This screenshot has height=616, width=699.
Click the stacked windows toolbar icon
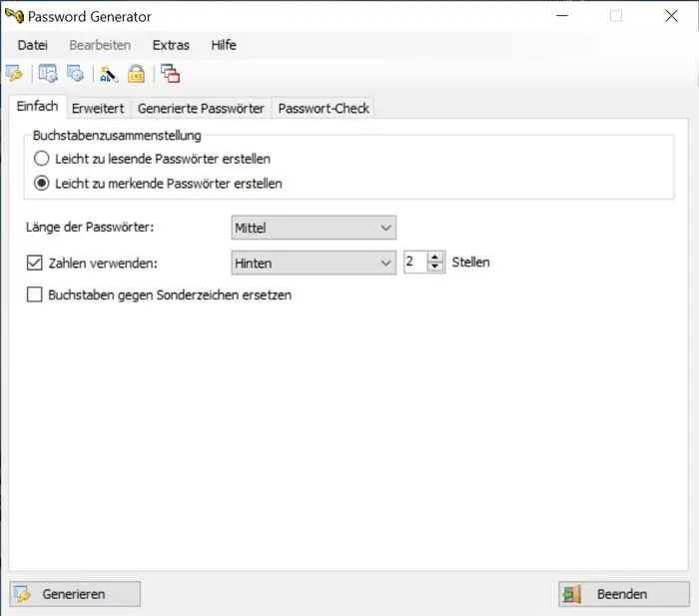[x=170, y=74]
